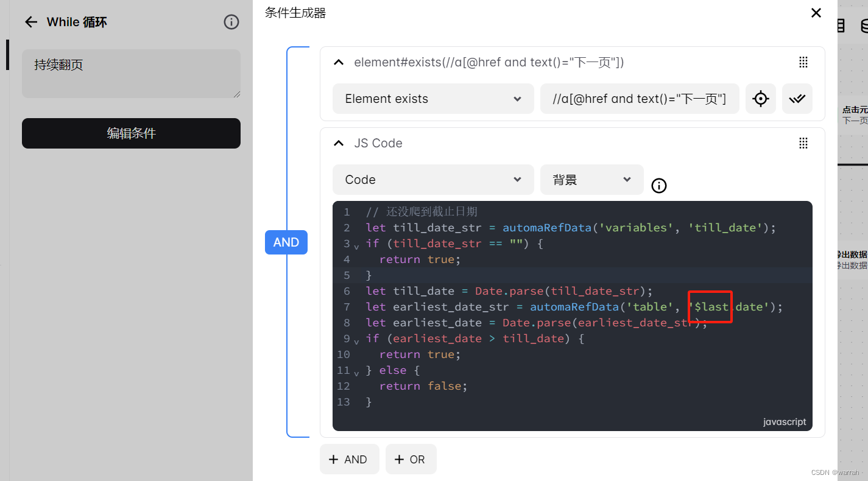Close the 条件生成器 panel with the X
868x481 pixels.
click(816, 13)
